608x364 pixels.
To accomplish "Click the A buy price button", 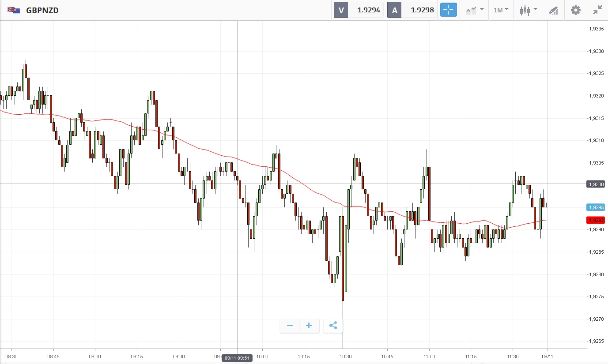I will tap(394, 10).
